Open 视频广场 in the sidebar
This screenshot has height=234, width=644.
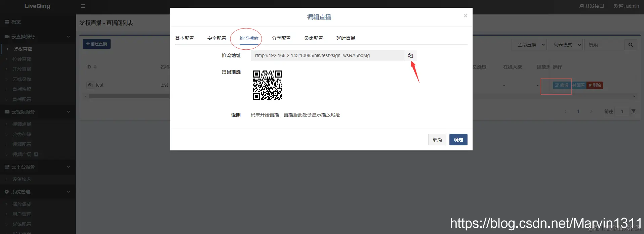coord(38,154)
